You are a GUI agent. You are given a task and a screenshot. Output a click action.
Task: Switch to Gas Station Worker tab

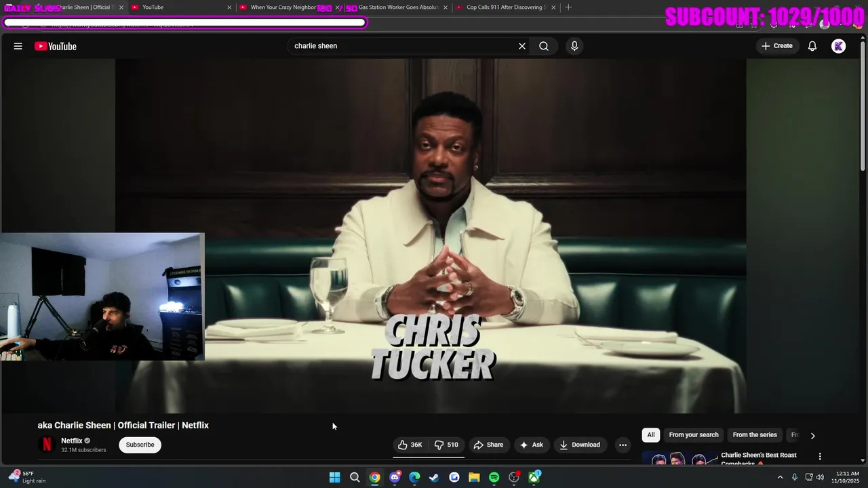pos(397,7)
